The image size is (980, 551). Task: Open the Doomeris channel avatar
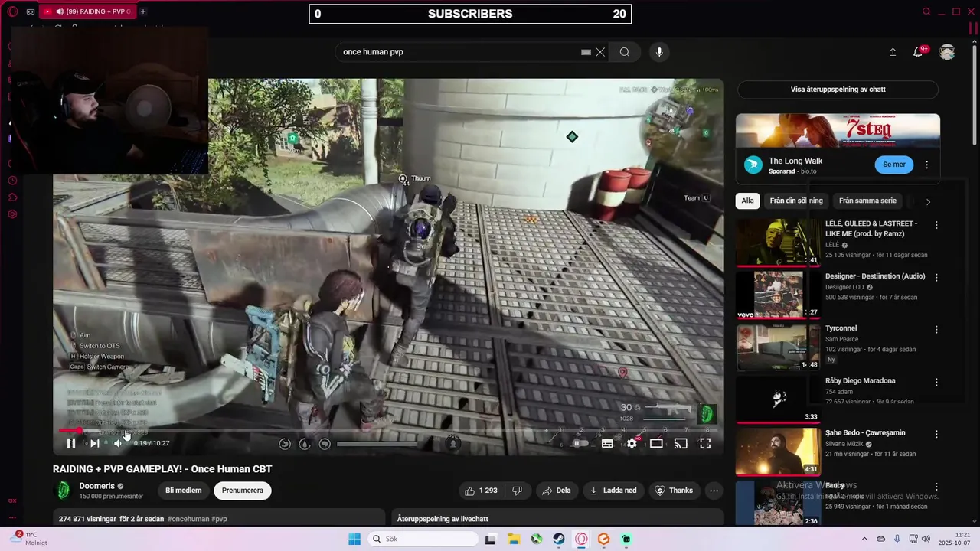point(62,491)
